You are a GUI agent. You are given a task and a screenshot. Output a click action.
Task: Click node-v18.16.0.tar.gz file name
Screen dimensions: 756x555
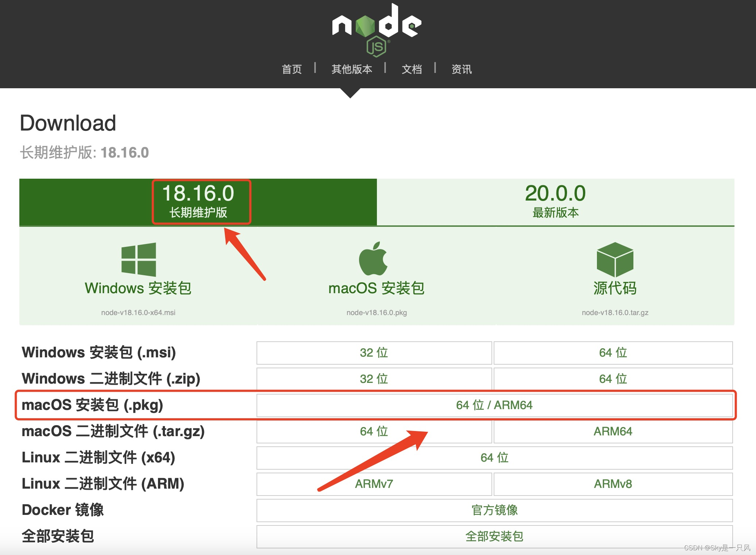tap(615, 313)
